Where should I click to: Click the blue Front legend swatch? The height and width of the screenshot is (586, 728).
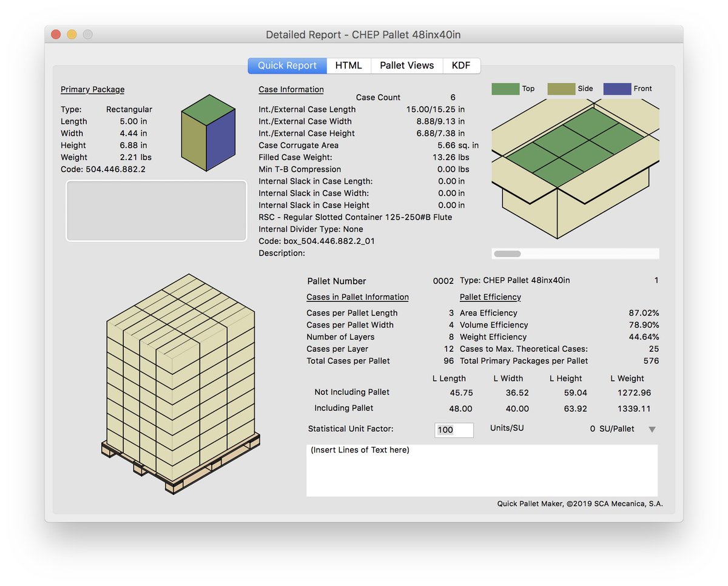(x=616, y=89)
